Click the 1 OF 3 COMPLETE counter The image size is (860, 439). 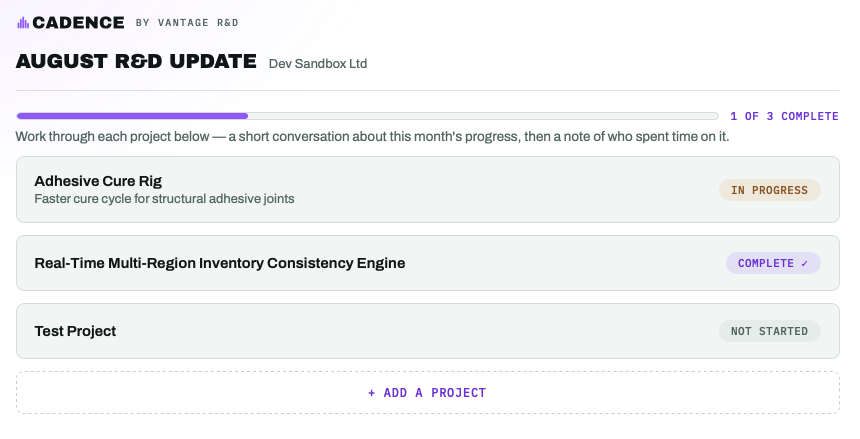tap(784, 116)
